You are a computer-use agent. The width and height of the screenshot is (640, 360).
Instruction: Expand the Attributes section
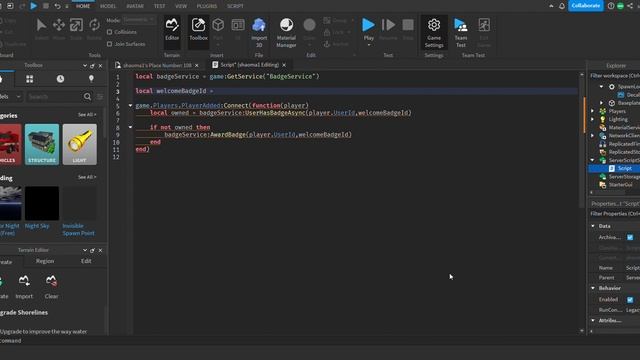(x=593, y=320)
